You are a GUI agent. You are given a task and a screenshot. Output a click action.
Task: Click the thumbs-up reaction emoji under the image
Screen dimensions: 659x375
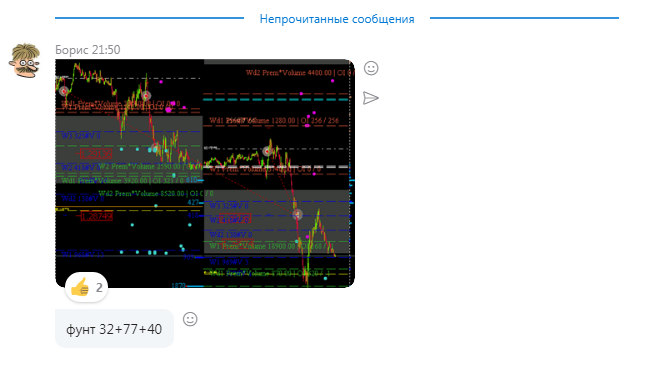80,288
